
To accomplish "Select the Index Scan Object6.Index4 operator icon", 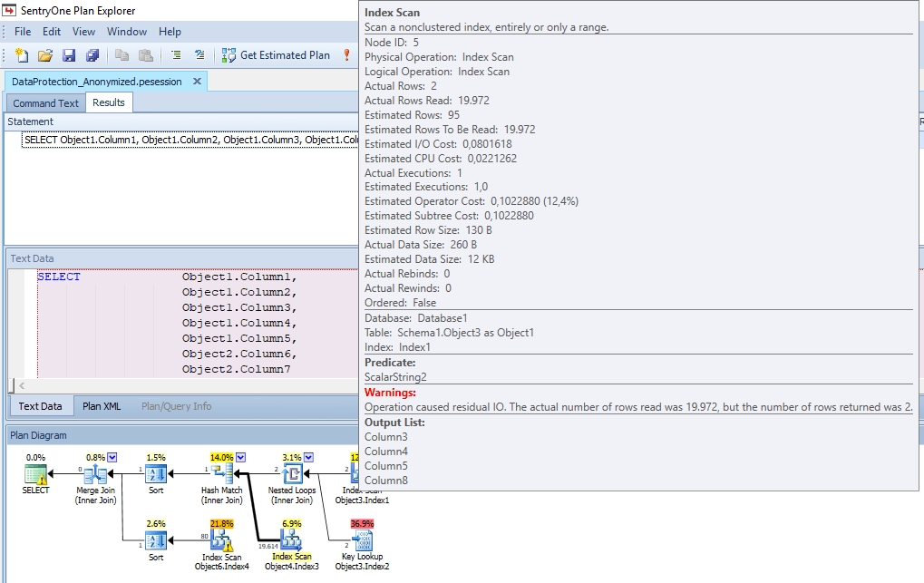I will click(x=221, y=540).
